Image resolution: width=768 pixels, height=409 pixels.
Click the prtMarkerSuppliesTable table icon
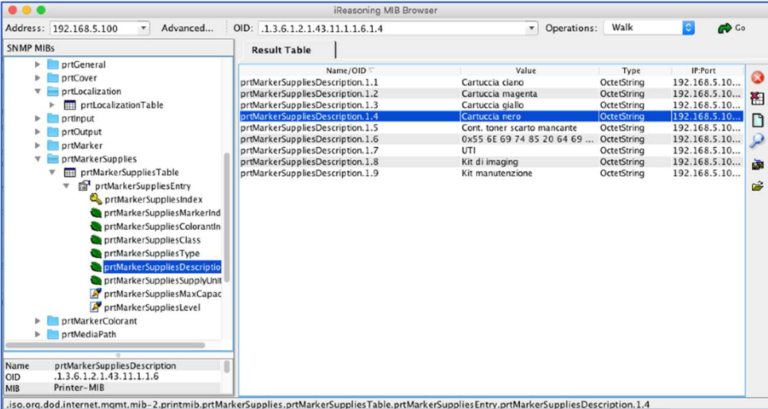pos(69,172)
